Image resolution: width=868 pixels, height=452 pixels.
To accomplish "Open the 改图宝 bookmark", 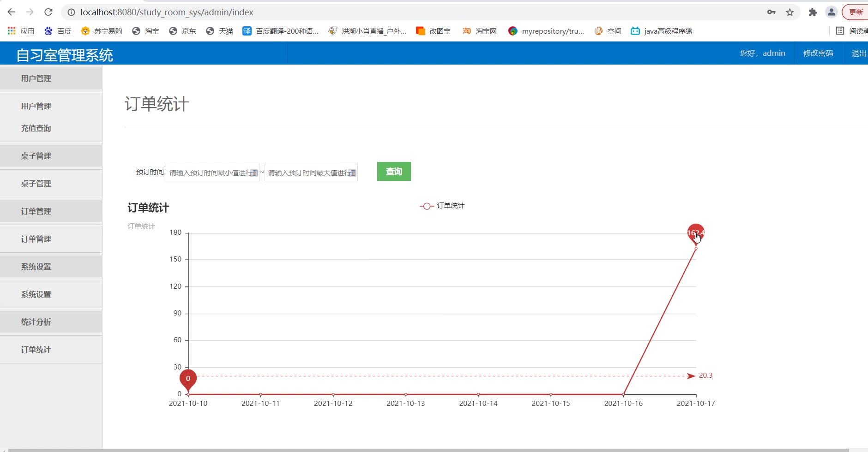I will click(433, 31).
